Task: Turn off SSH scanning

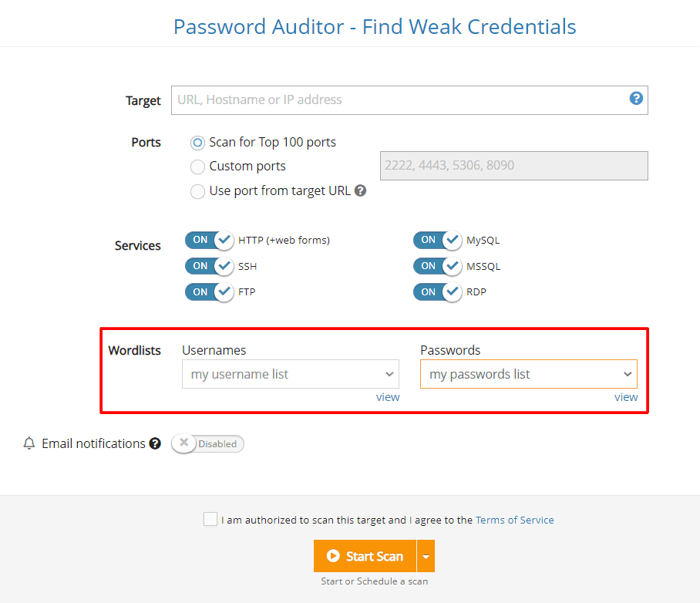Action: pyautogui.click(x=209, y=266)
